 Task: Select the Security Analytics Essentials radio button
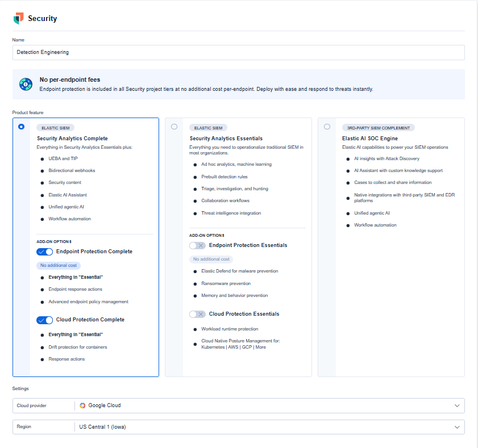174,127
